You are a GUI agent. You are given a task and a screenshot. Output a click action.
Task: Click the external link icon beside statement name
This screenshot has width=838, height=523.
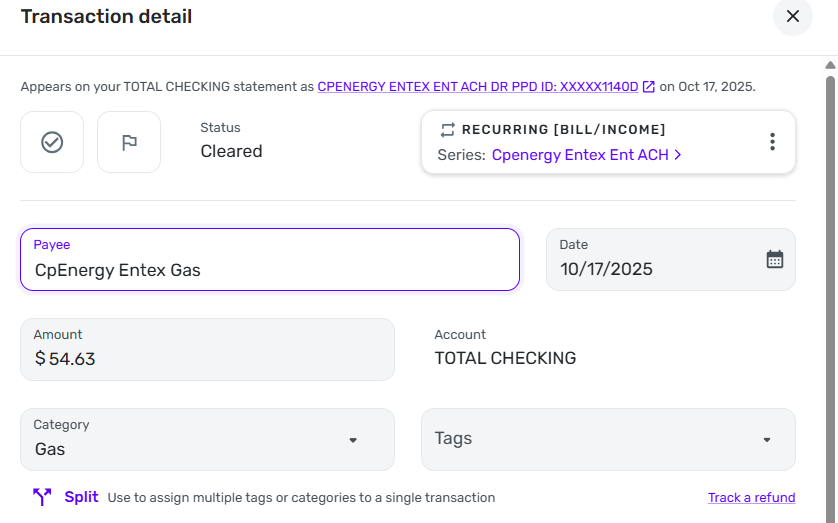tap(649, 87)
